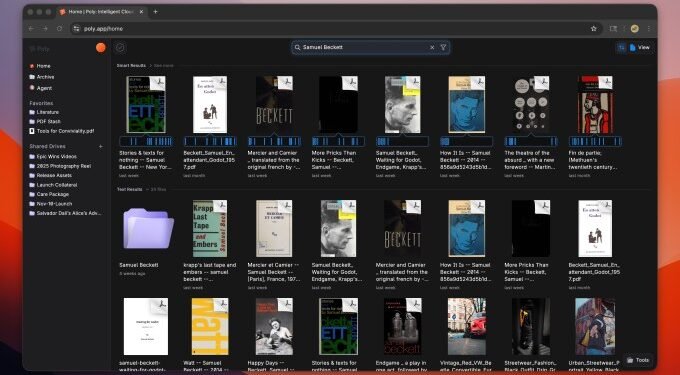Open Care Package shared drive

pos(49,194)
